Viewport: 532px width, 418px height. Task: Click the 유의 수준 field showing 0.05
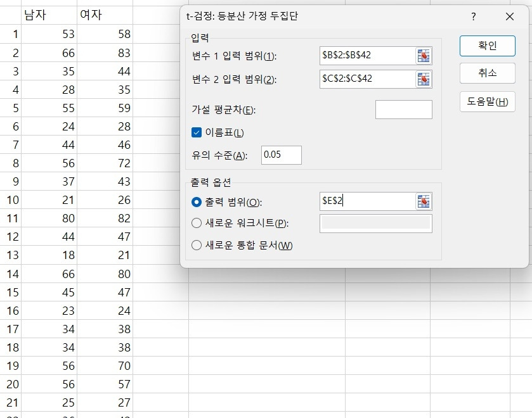[281, 155]
